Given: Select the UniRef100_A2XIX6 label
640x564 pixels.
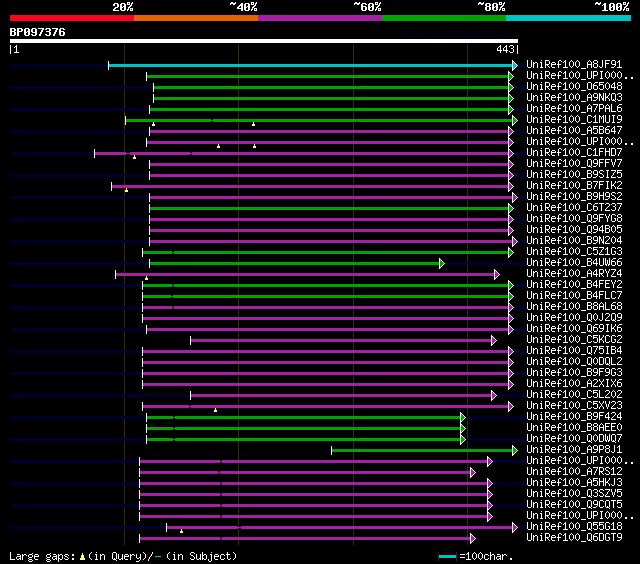Looking at the screenshot, I should (574, 384).
